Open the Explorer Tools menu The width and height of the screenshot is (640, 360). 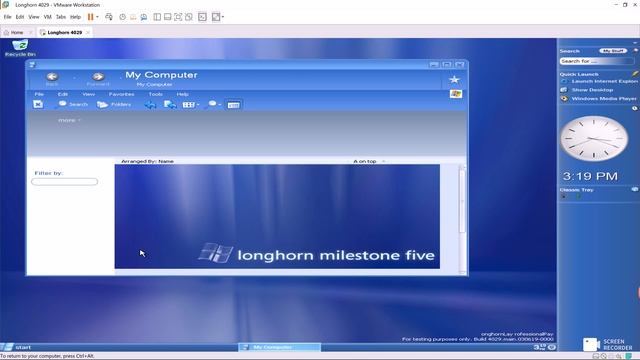coord(156,94)
